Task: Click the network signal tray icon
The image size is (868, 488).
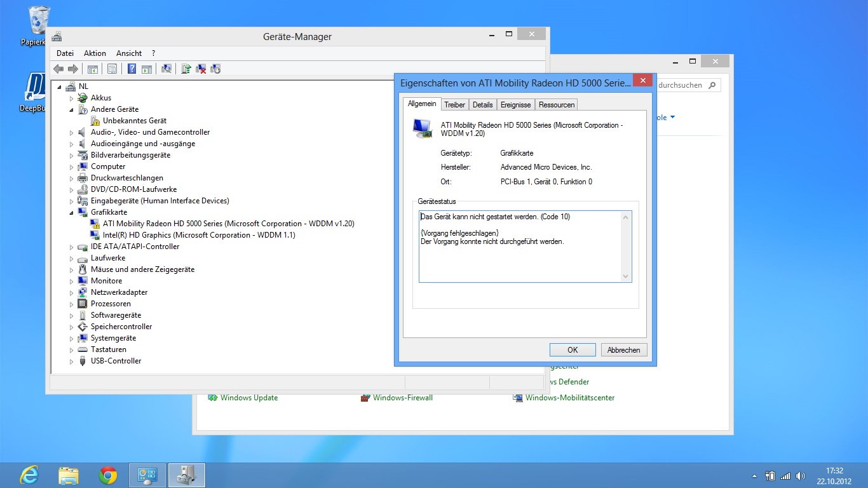Action: click(785, 475)
